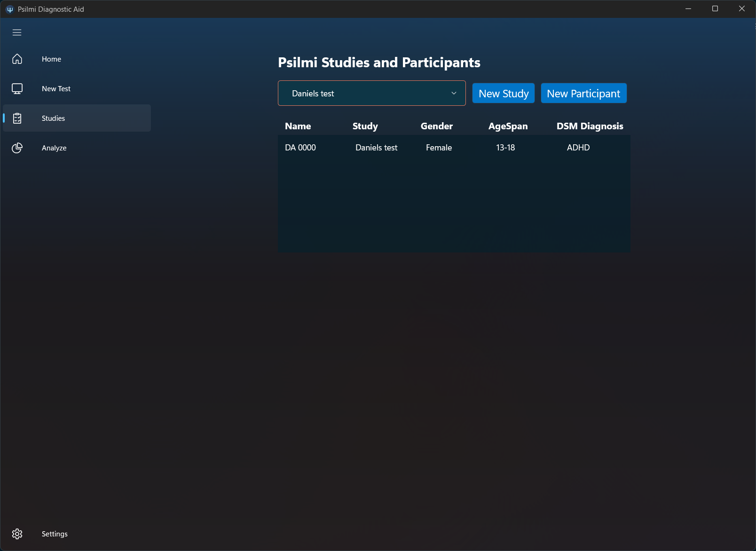Minimize the application window

point(688,9)
